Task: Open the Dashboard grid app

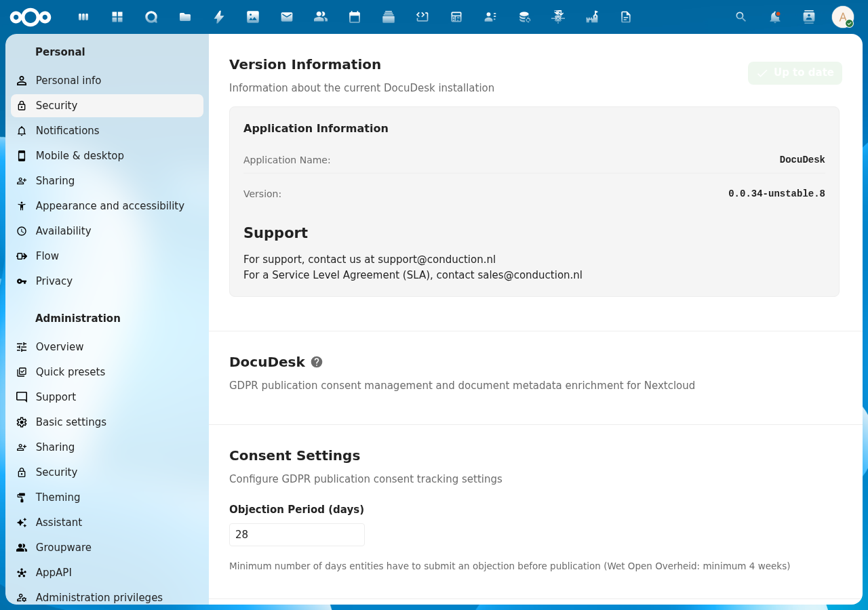Action: click(x=117, y=17)
